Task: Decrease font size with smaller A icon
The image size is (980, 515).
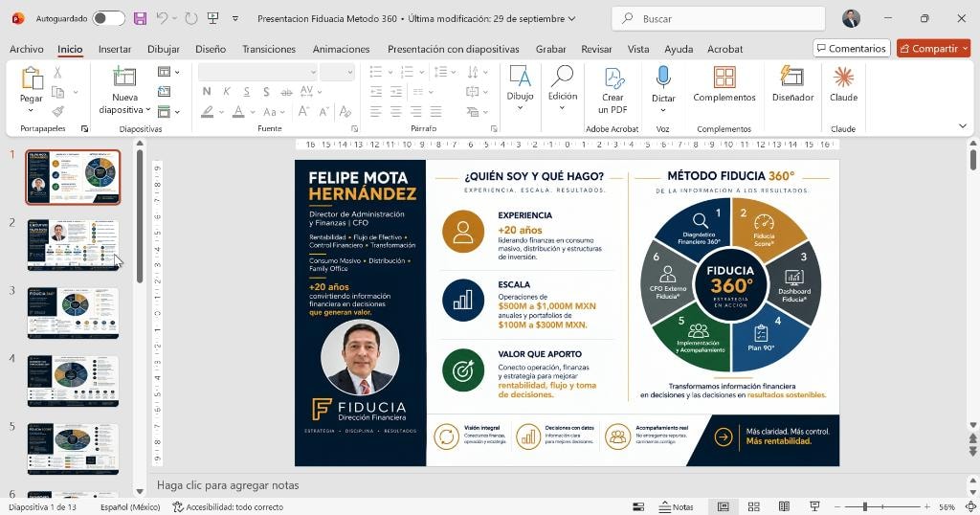Action: [x=323, y=112]
